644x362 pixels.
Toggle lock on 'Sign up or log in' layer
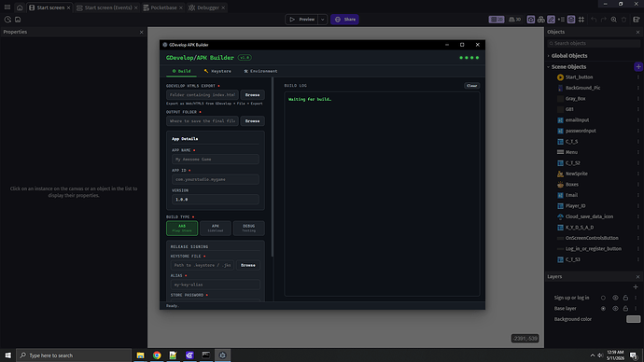[x=625, y=298]
